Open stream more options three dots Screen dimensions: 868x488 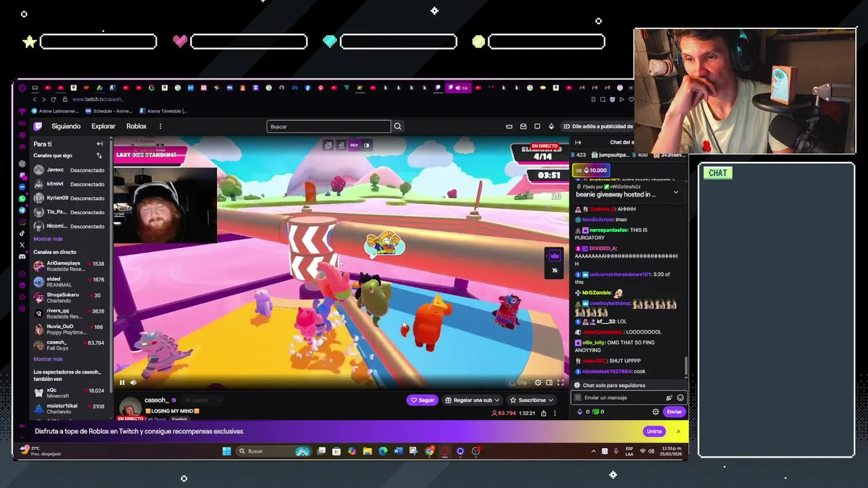(555, 413)
